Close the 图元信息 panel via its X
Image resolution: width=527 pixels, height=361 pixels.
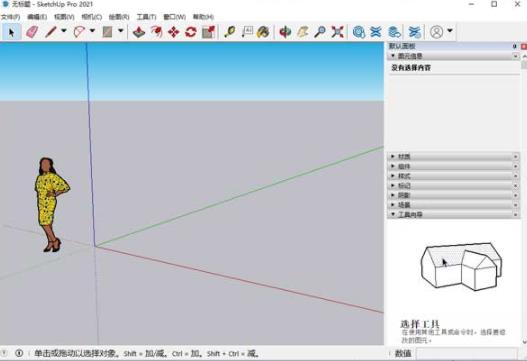click(x=516, y=56)
